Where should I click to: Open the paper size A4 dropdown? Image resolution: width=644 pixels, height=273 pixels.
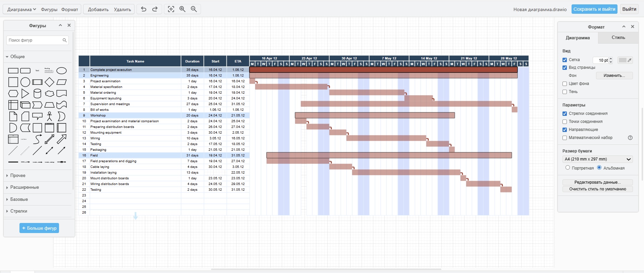point(598,159)
